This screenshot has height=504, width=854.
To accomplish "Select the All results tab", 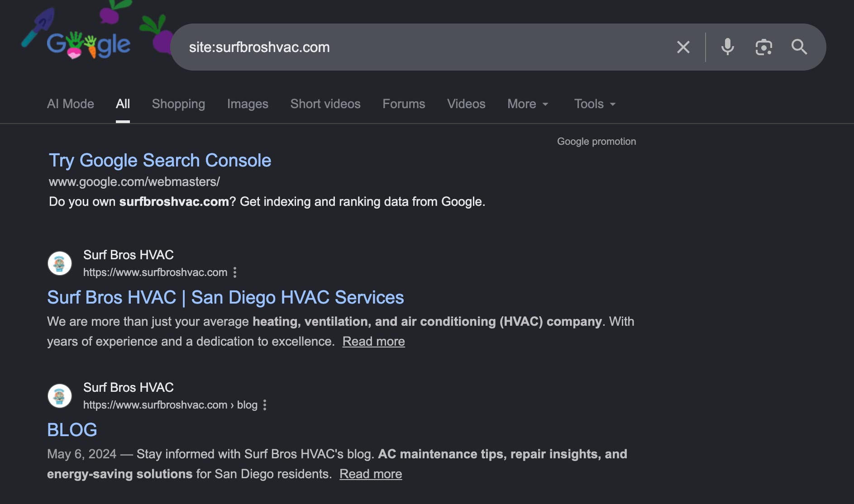I will pyautogui.click(x=123, y=104).
